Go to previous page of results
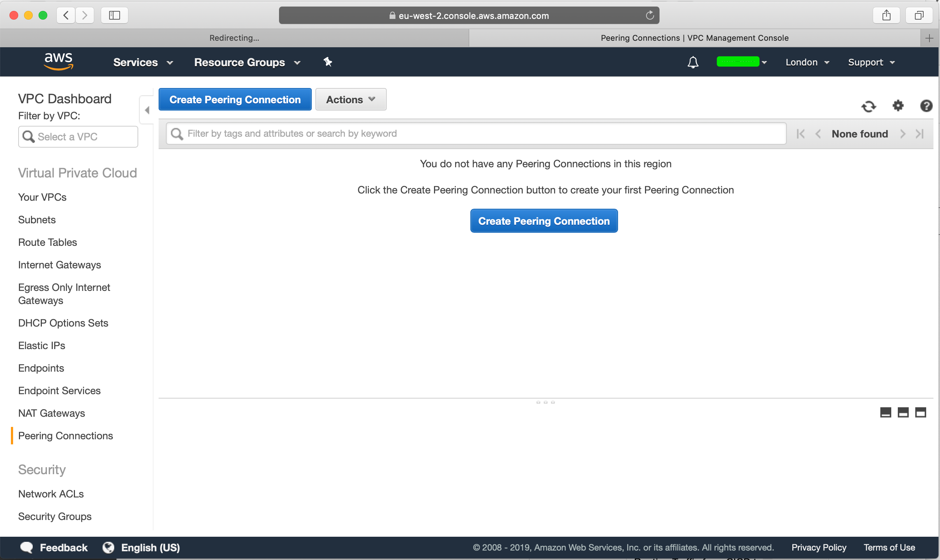 pos(818,133)
